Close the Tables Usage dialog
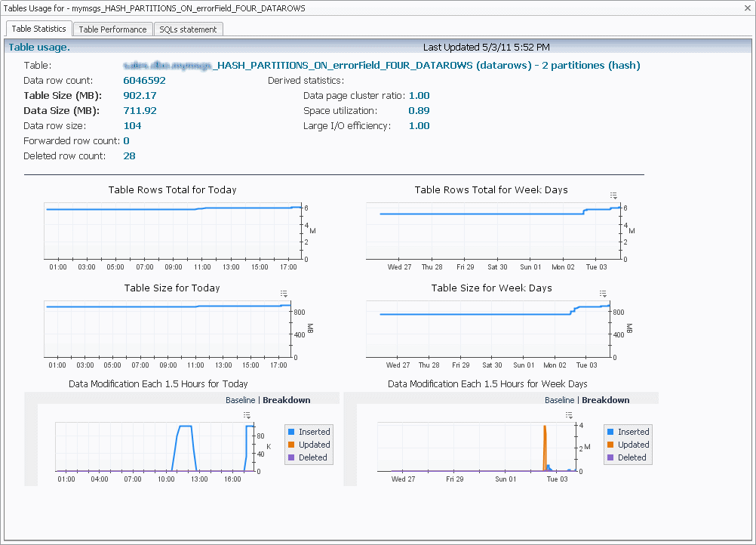The width and height of the screenshot is (756, 545). click(x=745, y=7)
